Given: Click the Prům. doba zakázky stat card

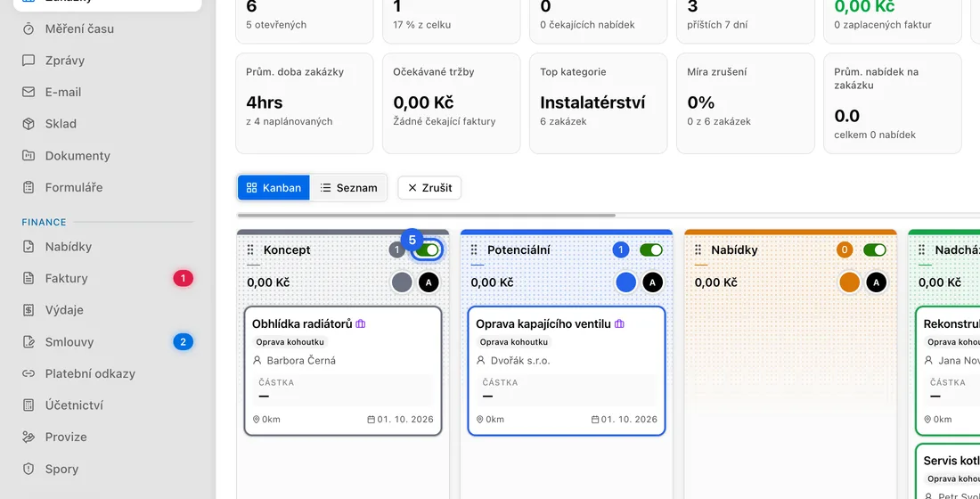Looking at the screenshot, I should (x=305, y=103).
